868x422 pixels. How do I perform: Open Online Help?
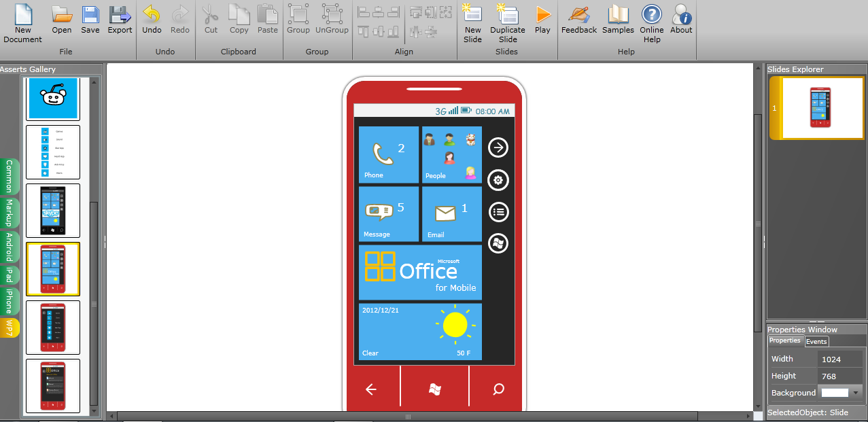pos(652,23)
